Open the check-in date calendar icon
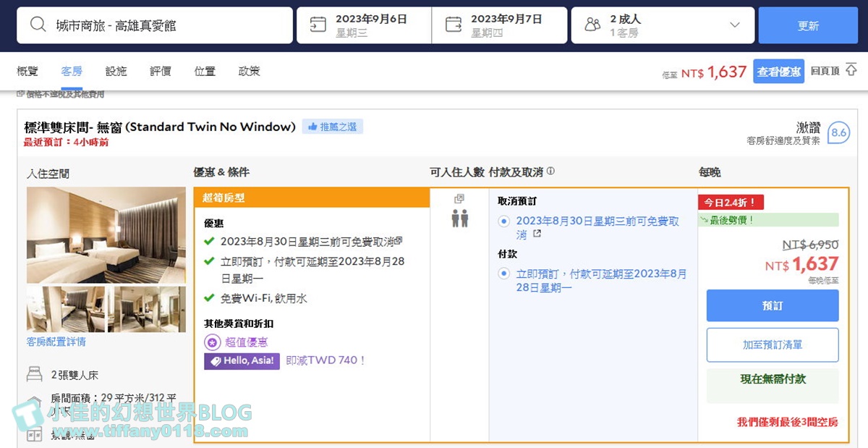This screenshot has height=448, width=868. click(x=318, y=25)
